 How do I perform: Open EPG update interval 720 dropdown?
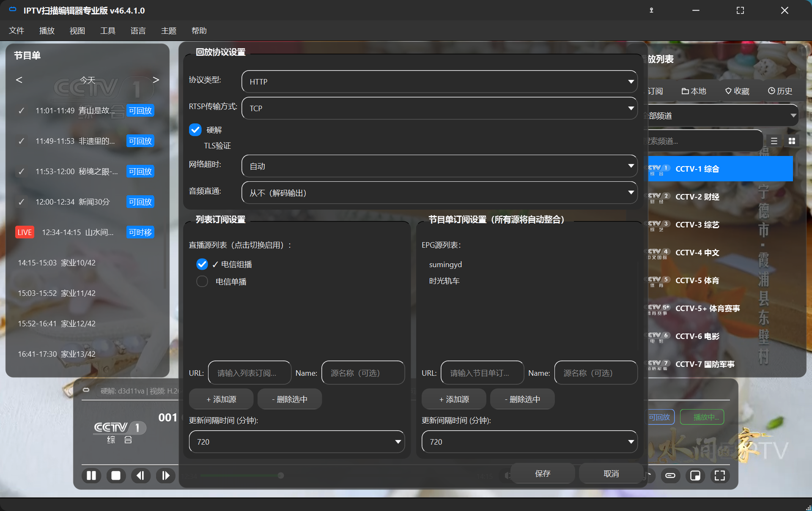(x=529, y=442)
